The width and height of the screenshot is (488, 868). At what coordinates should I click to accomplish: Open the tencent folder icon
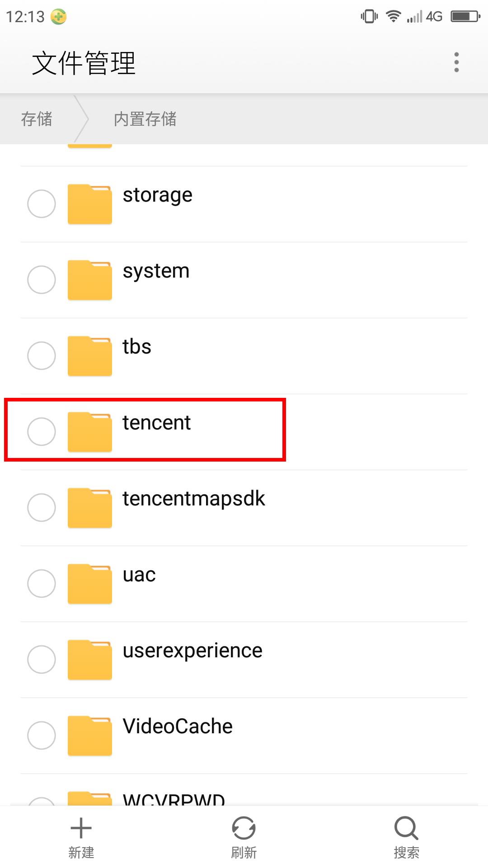pos(90,431)
